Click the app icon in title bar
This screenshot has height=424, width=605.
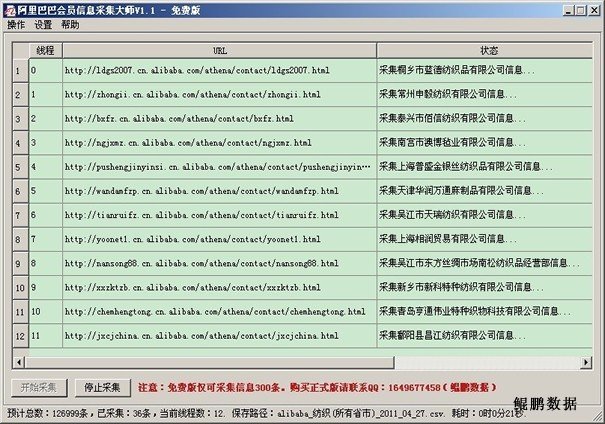click(9, 10)
